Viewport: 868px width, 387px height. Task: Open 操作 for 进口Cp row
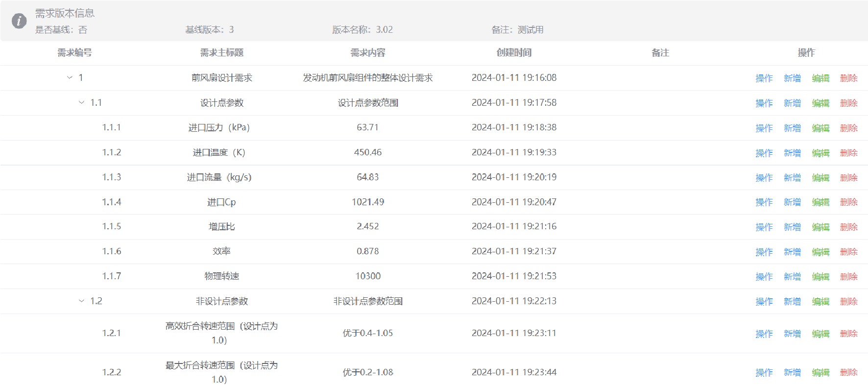(764, 202)
